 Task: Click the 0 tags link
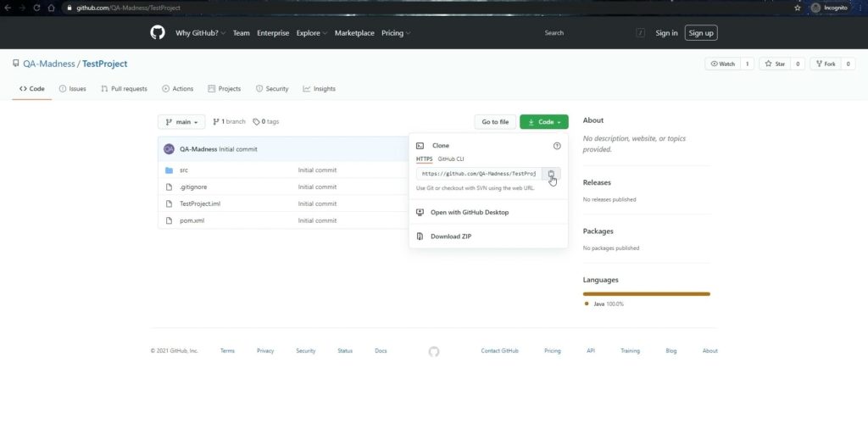(265, 122)
